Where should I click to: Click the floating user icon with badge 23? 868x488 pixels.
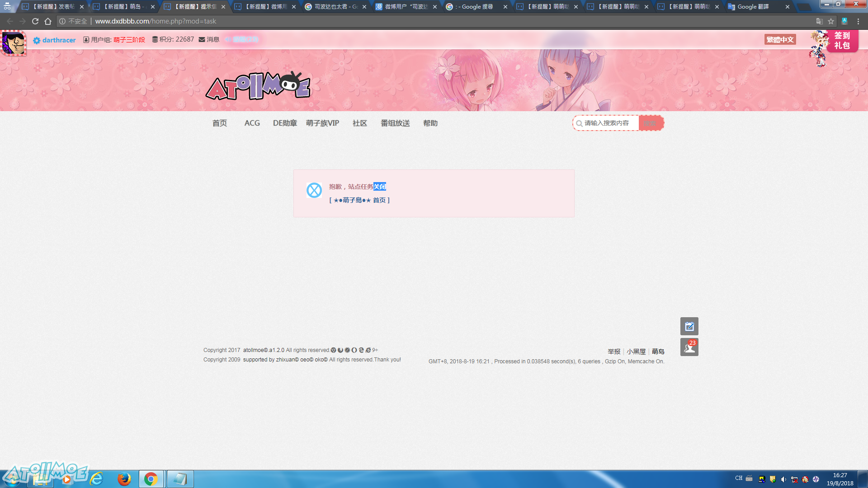(x=689, y=347)
